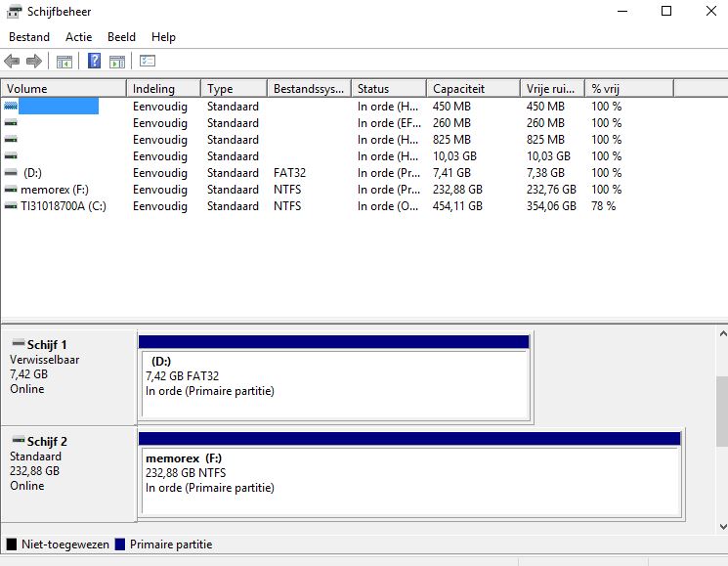
Task: Sort by the Capaciteit column header
Action: click(x=473, y=88)
